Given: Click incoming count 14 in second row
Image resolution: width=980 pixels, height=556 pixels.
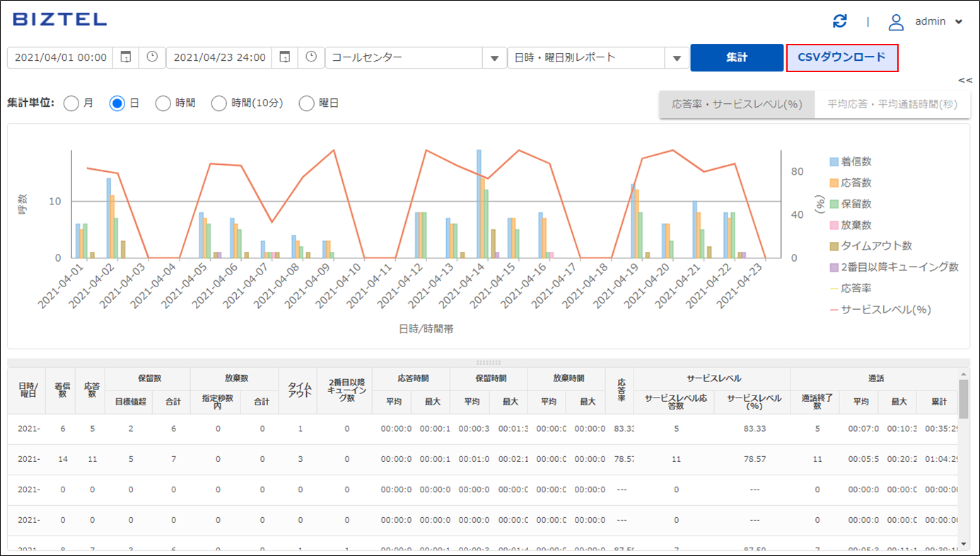Looking at the screenshot, I should (63, 459).
